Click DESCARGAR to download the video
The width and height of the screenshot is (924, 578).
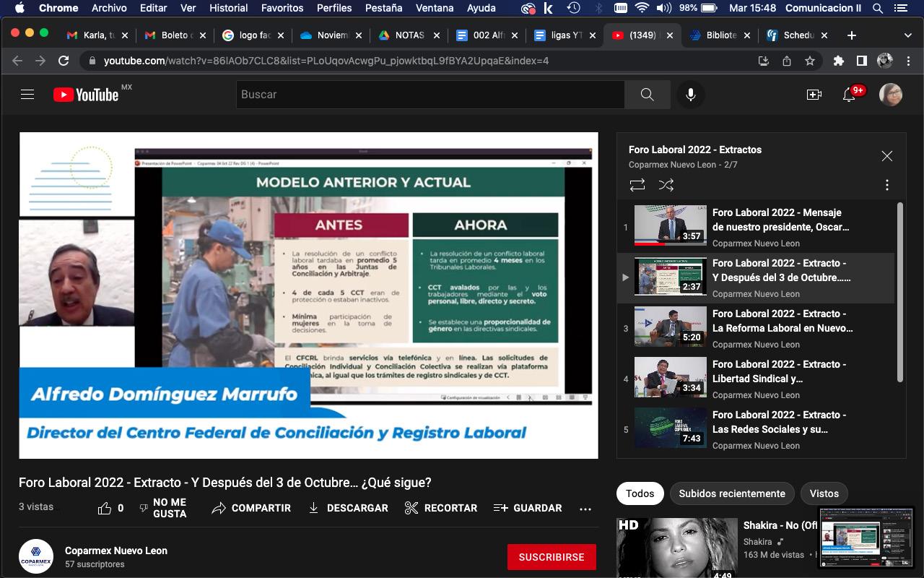(348, 508)
